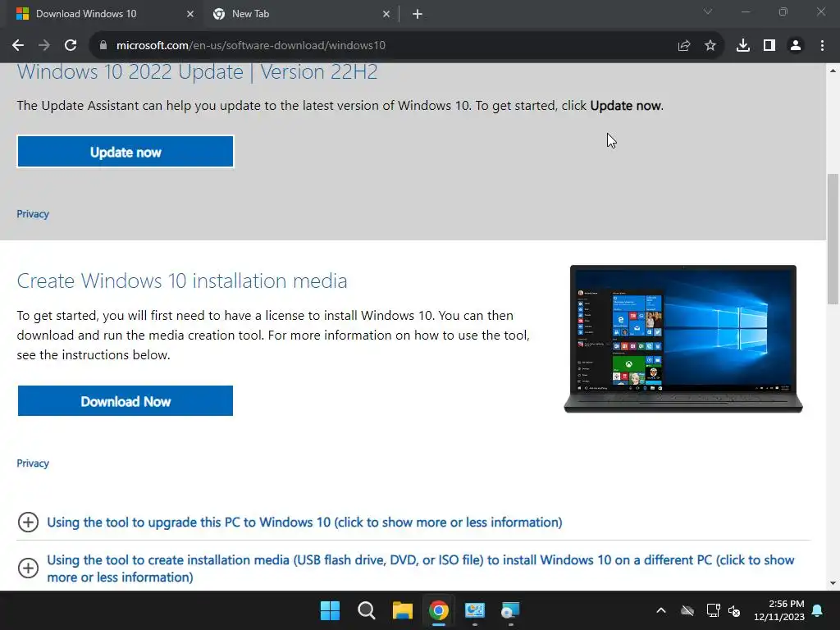Click the OneDrive cloud tray icon
This screenshot has height=630, width=840.
pos(687,610)
